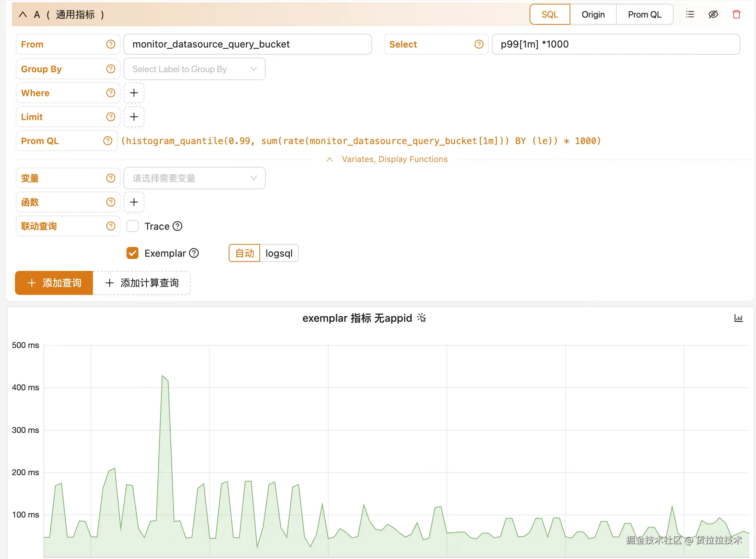Viewport: 756px width, 559px height.
Task: Click the From metric input field
Action: point(247,45)
